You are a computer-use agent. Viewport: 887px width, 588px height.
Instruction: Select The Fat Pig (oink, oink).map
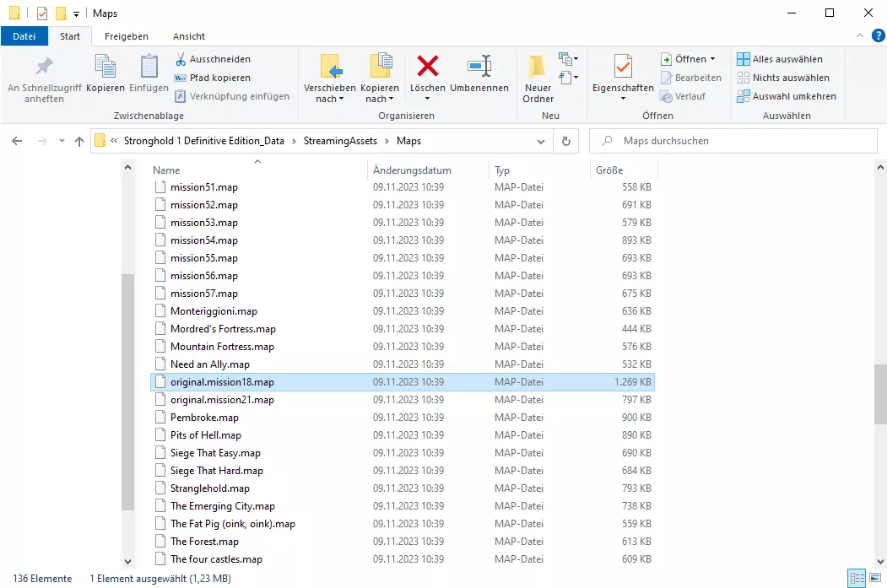403,524
